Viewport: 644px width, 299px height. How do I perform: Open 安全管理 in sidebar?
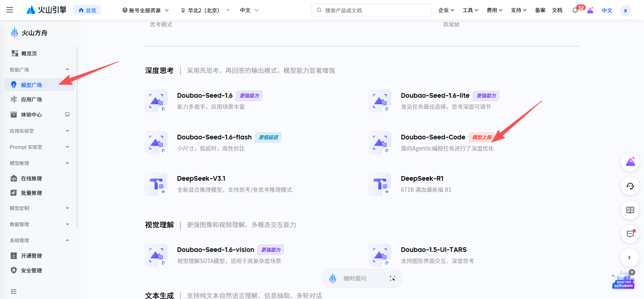(40, 270)
